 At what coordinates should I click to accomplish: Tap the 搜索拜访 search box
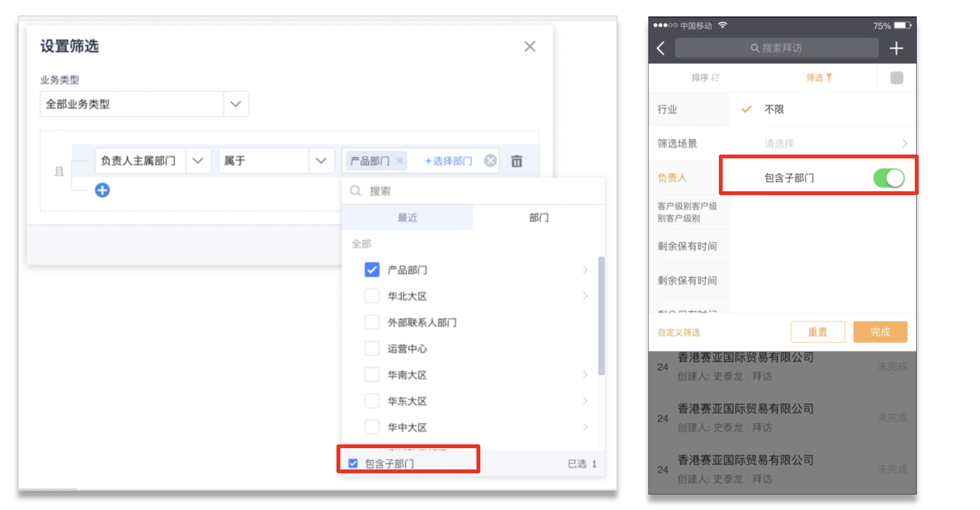pyautogui.click(x=776, y=48)
